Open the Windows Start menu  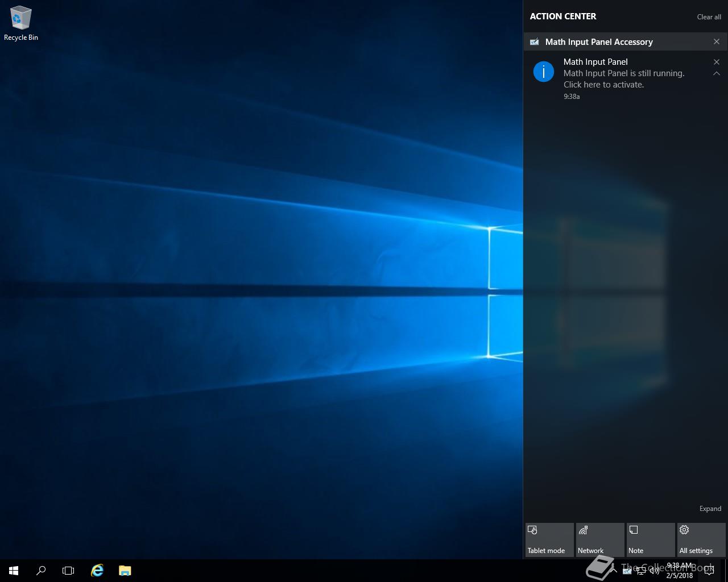14,571
